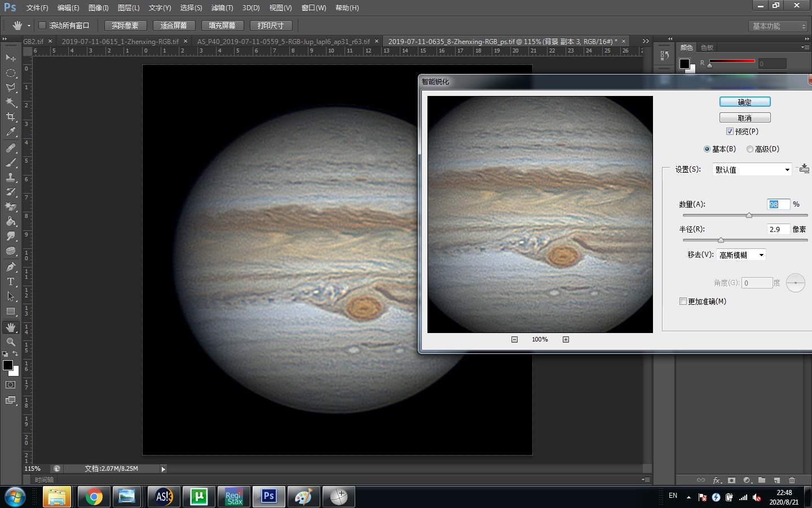Switch to the GB2.tif document tab

click(33, 41)
